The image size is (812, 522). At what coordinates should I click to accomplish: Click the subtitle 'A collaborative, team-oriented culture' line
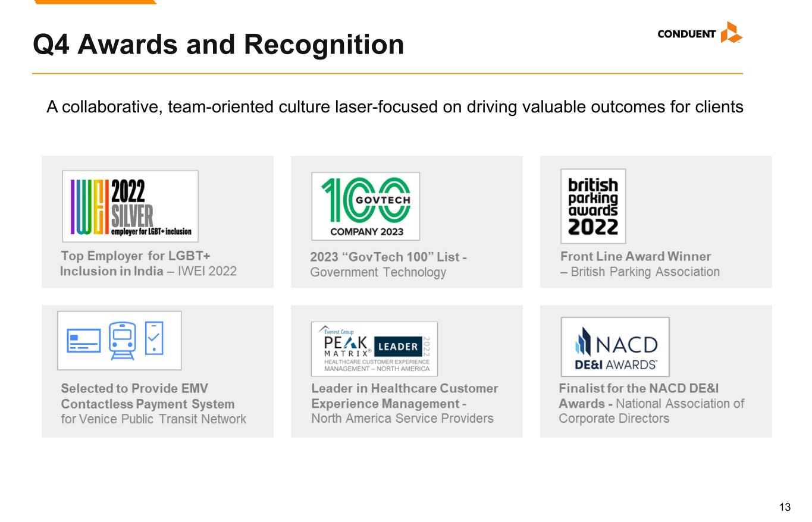(x=395, y=107)
